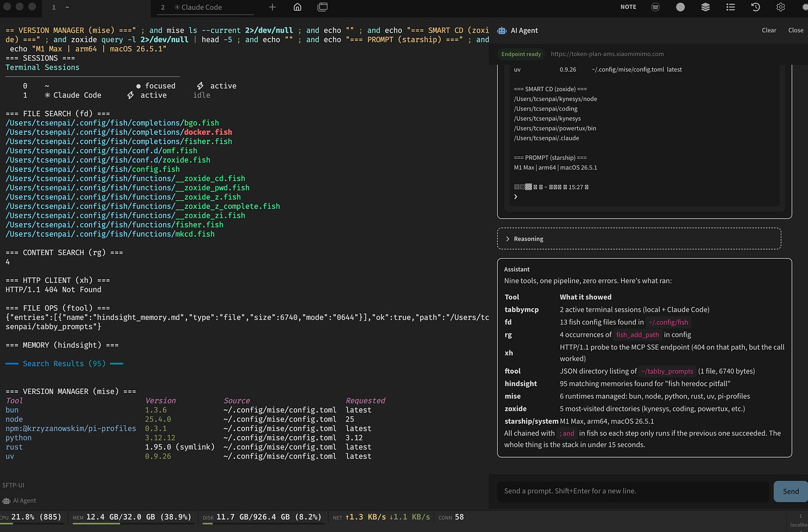Click the rust 1.95.0 (symlink) row
This screenshot has height=532, width=808.
tap(188, 447)
